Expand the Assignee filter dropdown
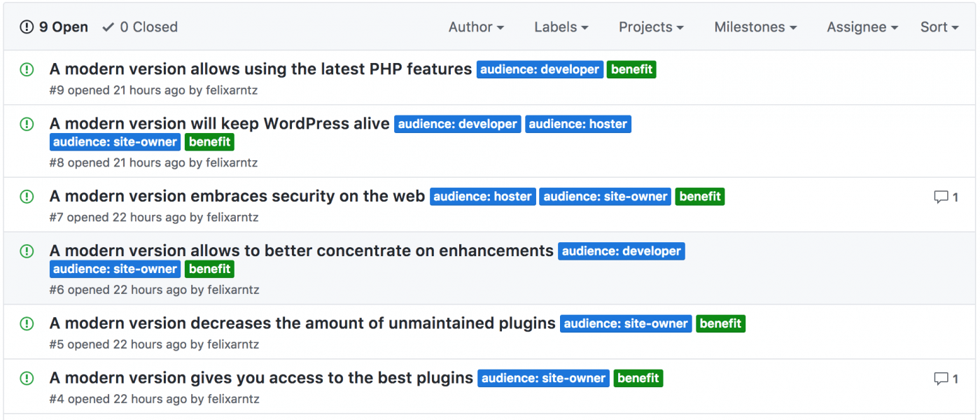The width and height of the screenshot is (980, 420). [862, 27]
